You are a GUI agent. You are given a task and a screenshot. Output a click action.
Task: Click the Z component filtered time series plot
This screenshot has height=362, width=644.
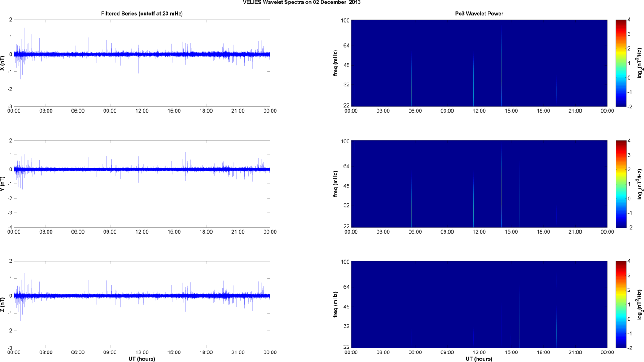(x=142, y=305)
